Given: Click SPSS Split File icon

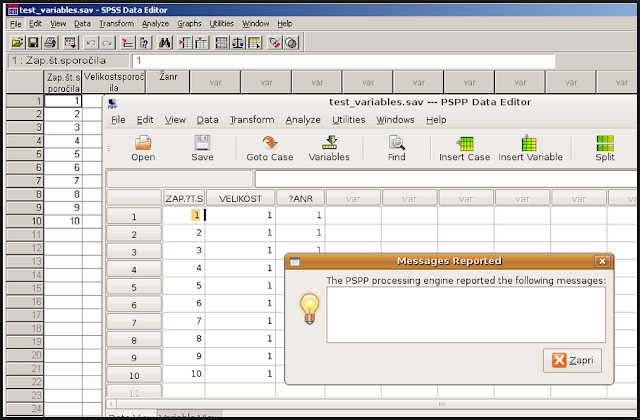Looking at the screenshot, I should (222, 42).
